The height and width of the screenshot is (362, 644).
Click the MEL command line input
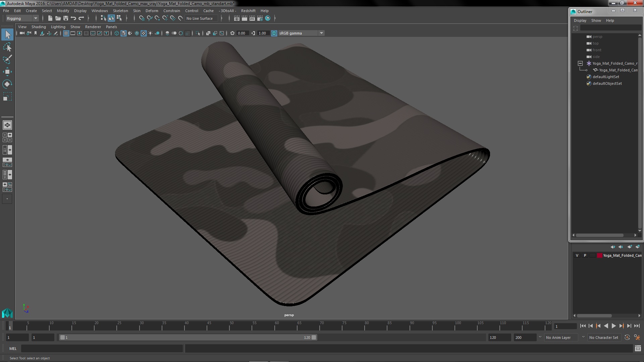coord(102,349)
